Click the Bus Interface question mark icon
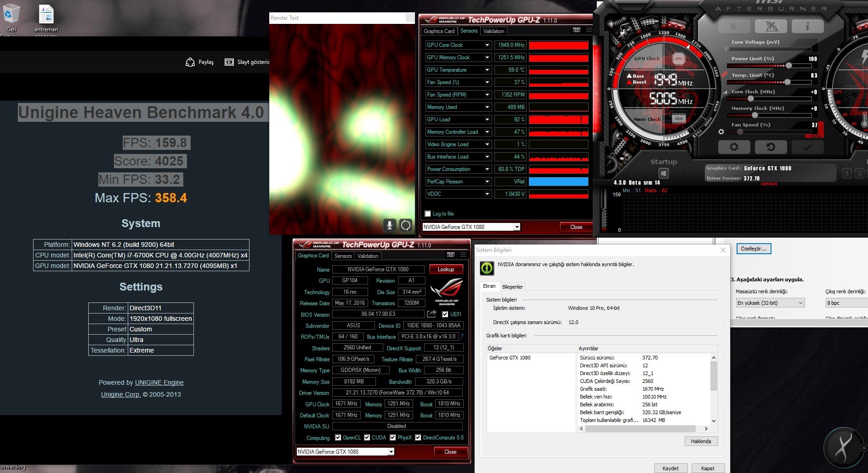 tap(462, 336)
